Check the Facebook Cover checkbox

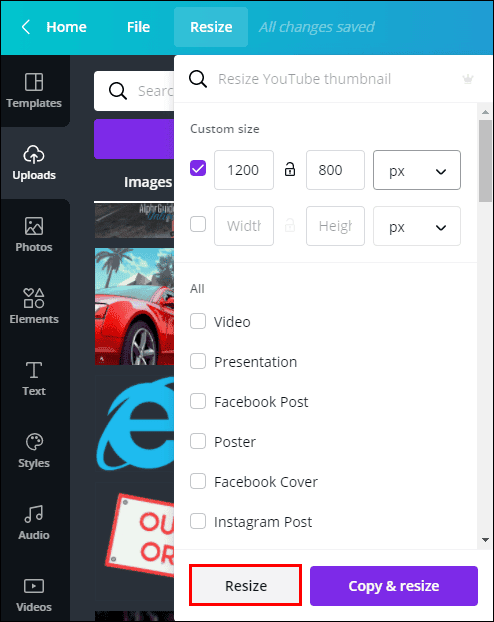tap(198, 481)
